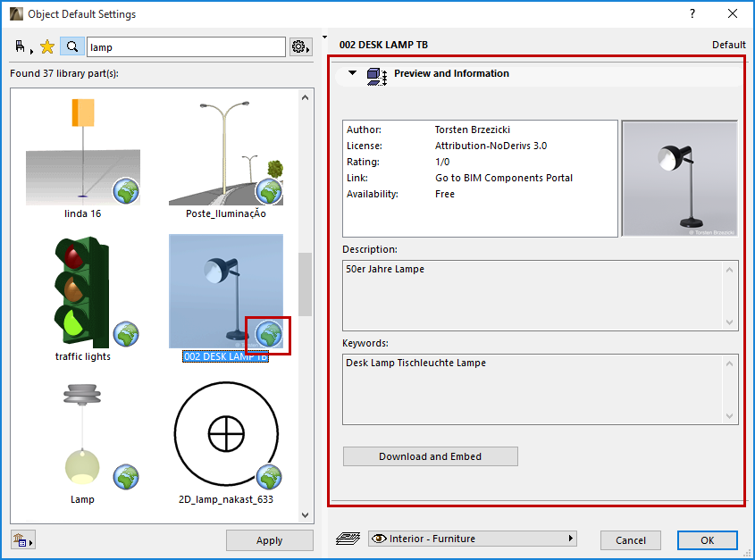Click the Apply button
755x560 pixels.
[270, 540]
